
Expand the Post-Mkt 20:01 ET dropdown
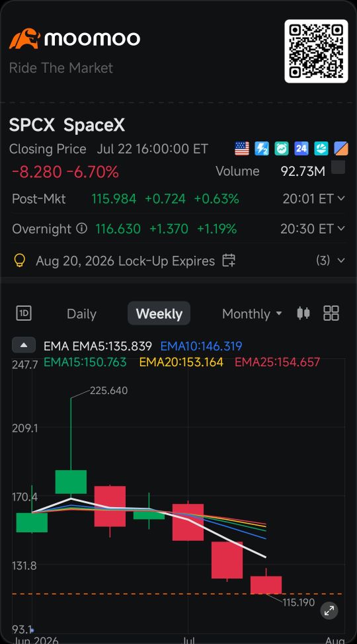pyautogui.click(x=341, y=199)
